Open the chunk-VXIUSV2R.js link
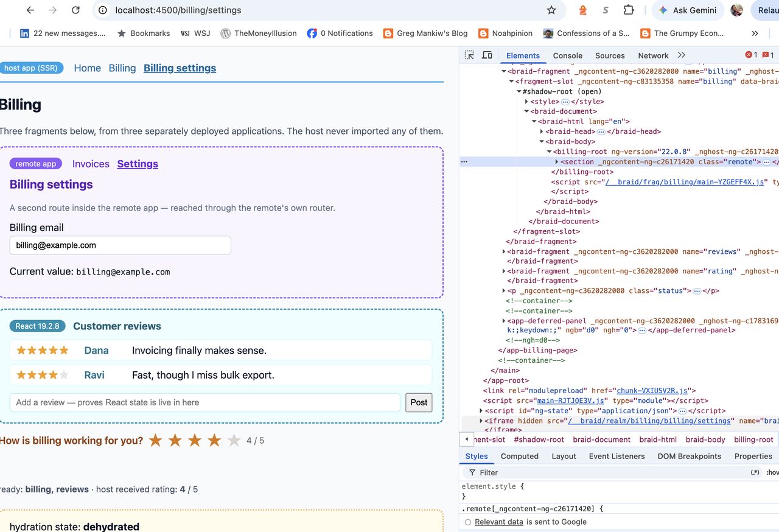The width and height of the screenshot is (779, 532). point(652,391)
